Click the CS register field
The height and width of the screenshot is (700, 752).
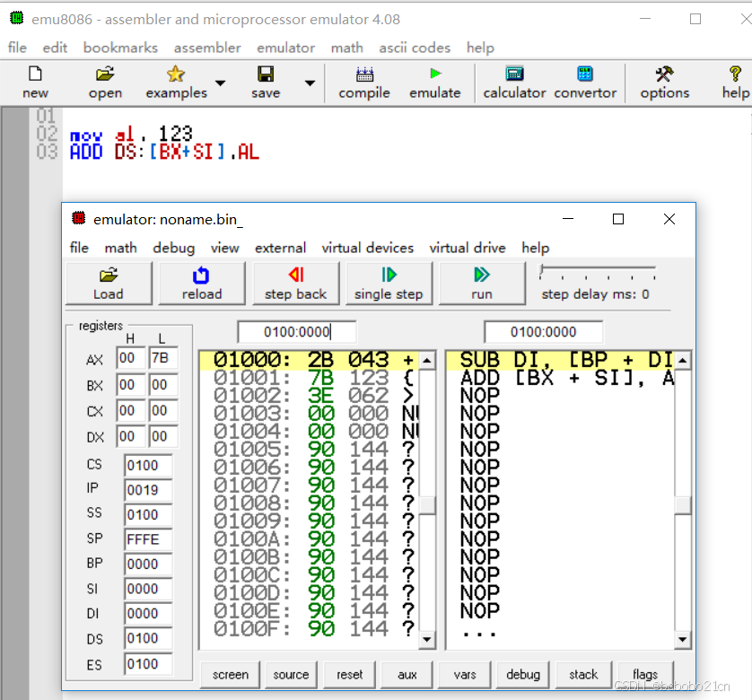click(148, 465)
